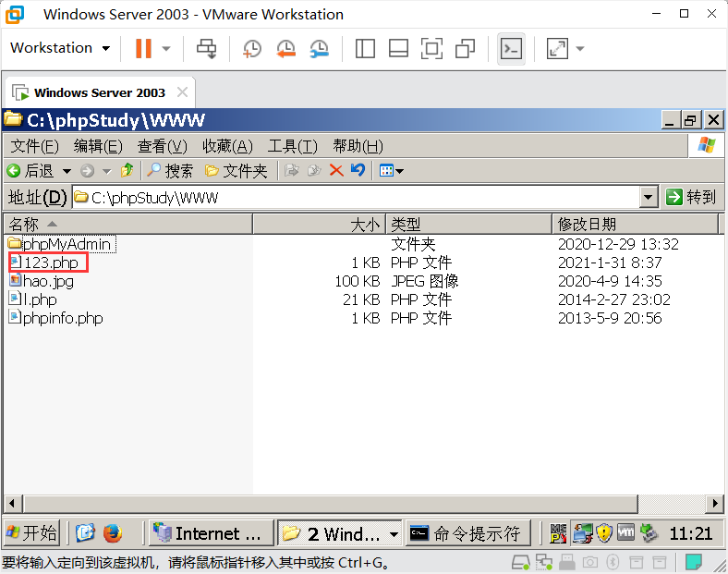Enter VMware full screen mode
The height and width of the screenshot is (574, 728).
431,48
